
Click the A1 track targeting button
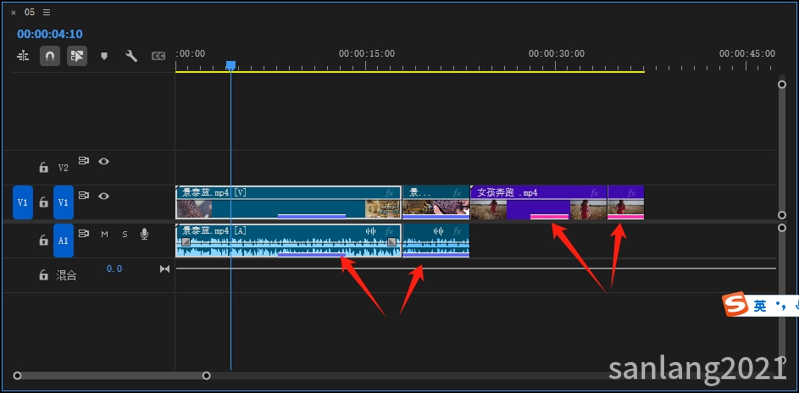point(63,241)
